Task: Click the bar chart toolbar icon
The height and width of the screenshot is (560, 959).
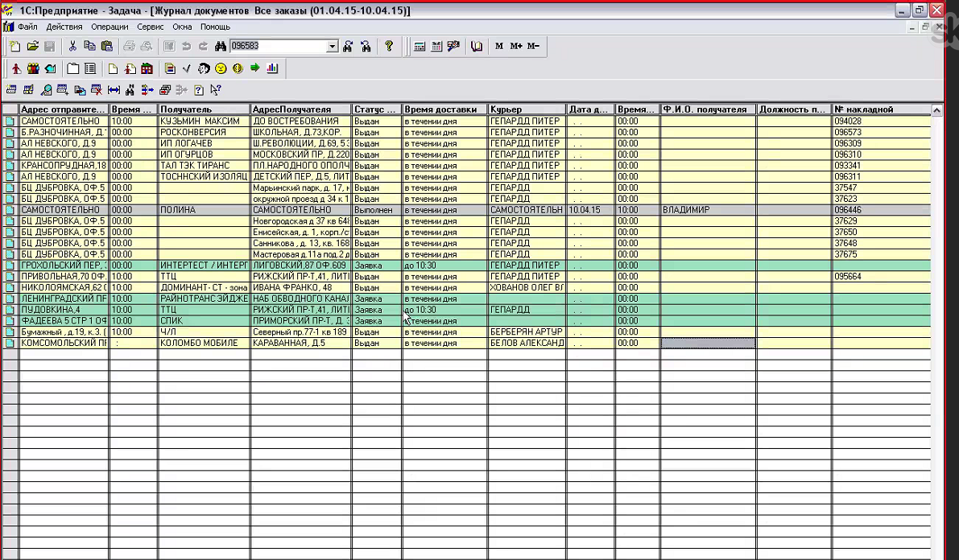Action: pyautogui.click(x=272, y=68)
